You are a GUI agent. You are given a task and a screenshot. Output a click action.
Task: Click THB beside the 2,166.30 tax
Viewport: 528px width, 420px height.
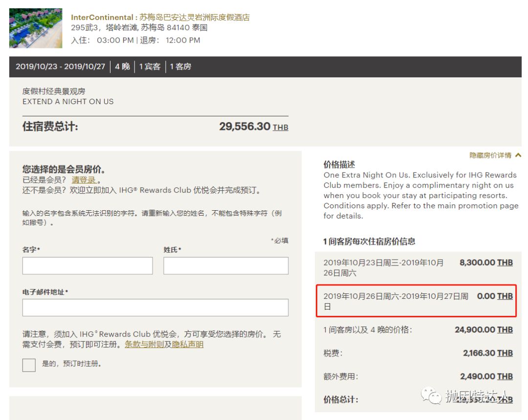(x=505, y=354)
